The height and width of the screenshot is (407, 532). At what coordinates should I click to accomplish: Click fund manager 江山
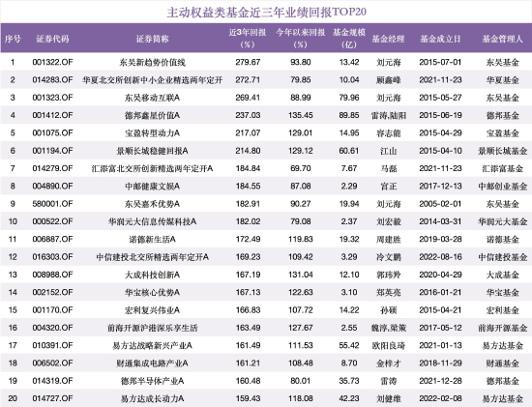click(389, 151)
